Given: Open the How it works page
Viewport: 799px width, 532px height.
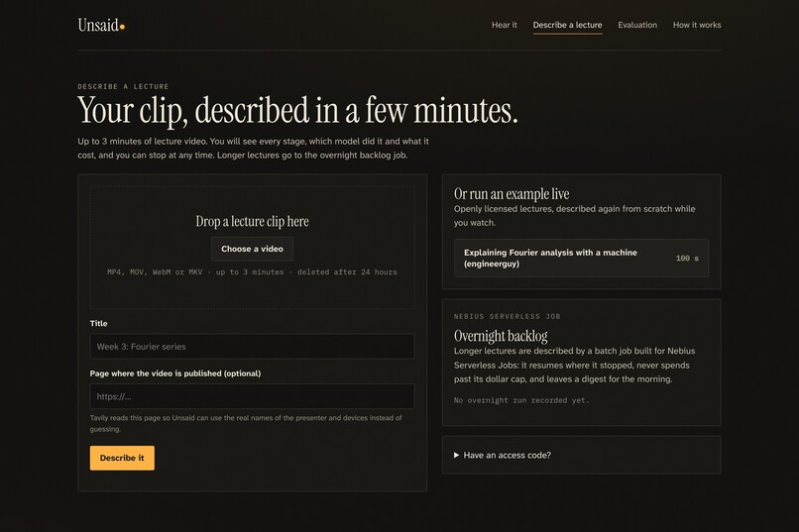Looking at the screenshot, I should click(697, 25).
